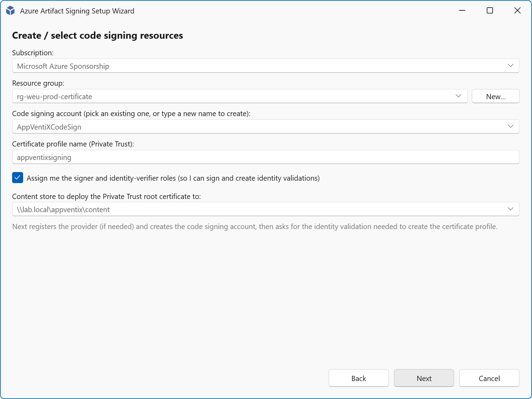
Task: Click the window title 'Azure Artifact Signing Setup Wizard'
Action: click(77, 11)
